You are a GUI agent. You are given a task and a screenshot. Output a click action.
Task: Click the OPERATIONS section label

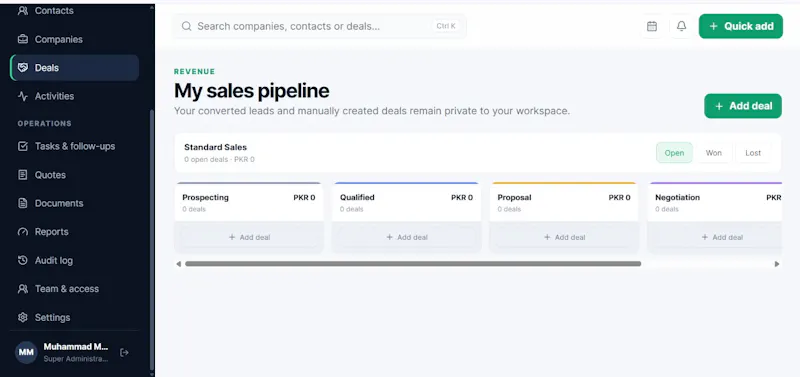tap(44, 123)
